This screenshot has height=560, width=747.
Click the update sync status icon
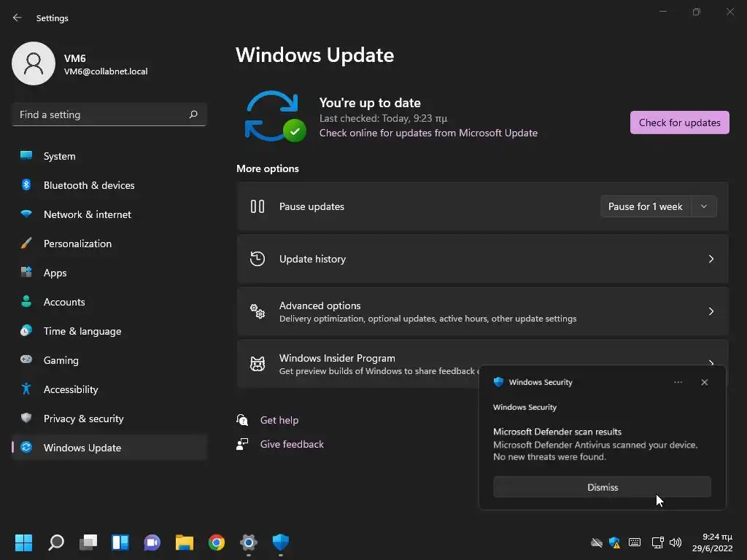click(275, 117)
